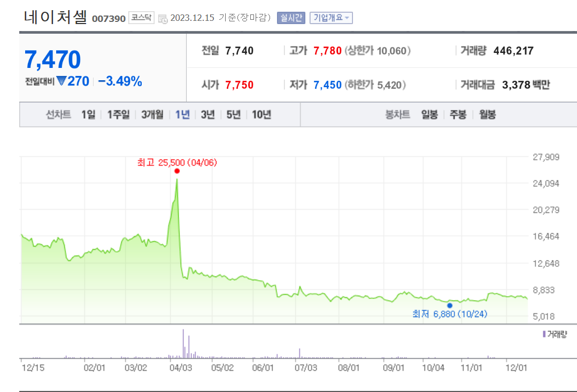
Task: Click the down-triangle change icon beside 270
Action: tap(61, 81)
